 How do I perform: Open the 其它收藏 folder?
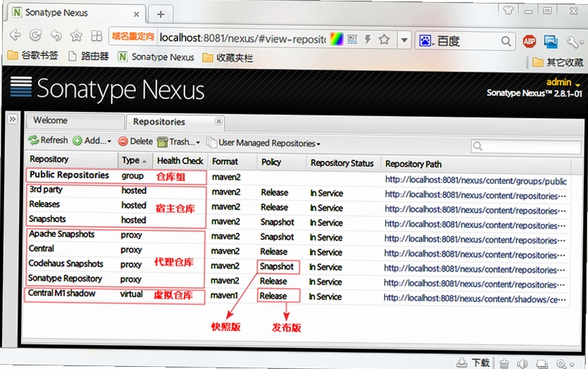coord(558,62)
